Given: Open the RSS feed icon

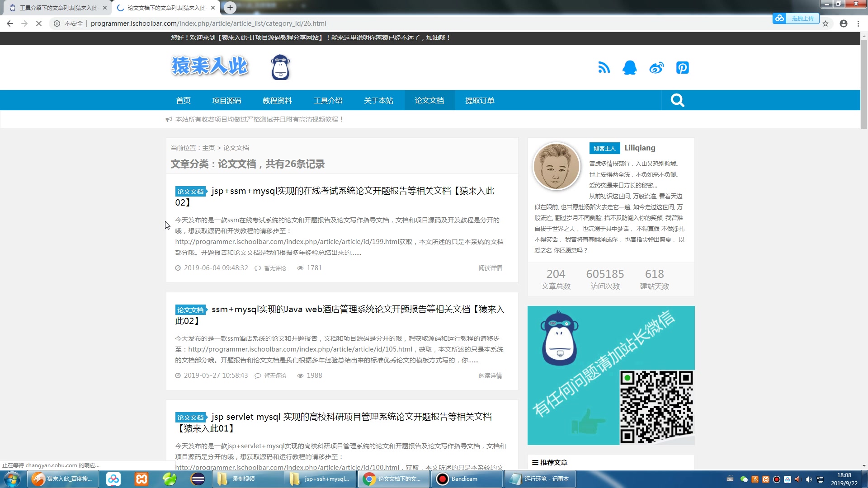Looking at the screenshot, I should [604, 67].
